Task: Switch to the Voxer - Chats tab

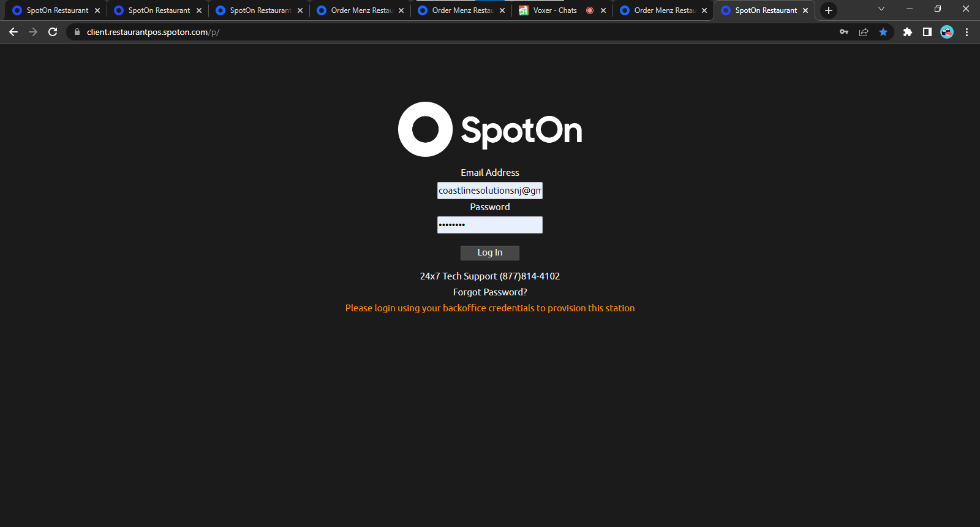Action: point(554,10)
